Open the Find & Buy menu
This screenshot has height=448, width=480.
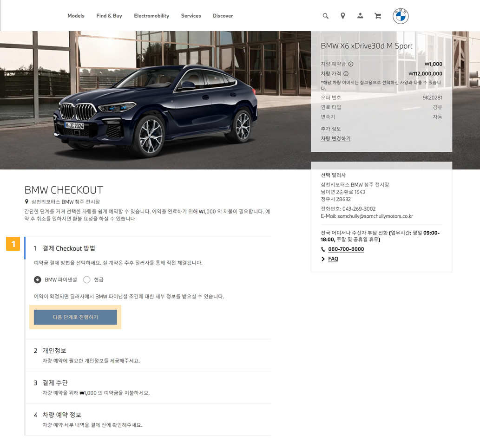point(109,15)
